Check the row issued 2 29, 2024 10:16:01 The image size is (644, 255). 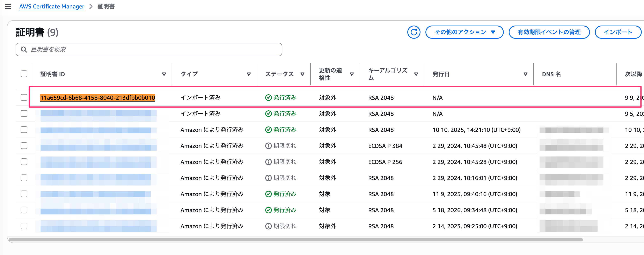click(x=24, y=178)
